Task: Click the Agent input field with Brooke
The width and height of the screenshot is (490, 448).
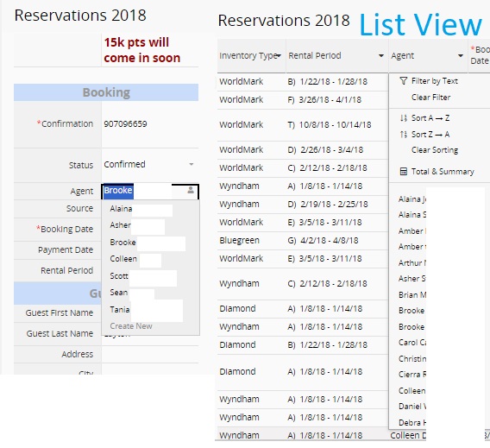Action: coord(150,191)
